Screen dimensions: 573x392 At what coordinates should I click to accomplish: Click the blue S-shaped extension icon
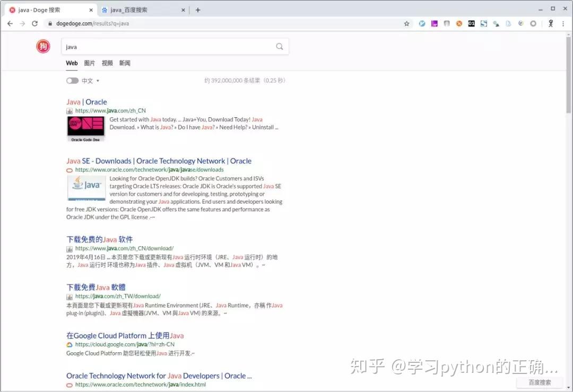pyautogui.click(x=484, y=23)
